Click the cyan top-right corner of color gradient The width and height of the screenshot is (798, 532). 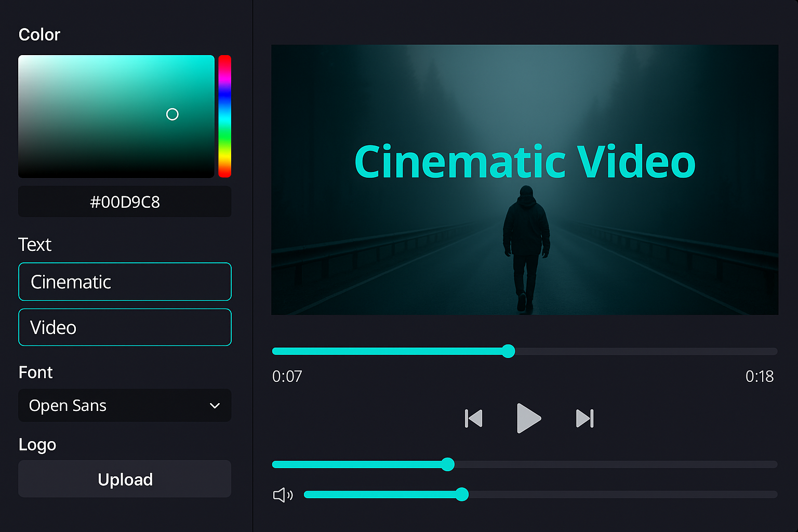(x=210, y=59)
